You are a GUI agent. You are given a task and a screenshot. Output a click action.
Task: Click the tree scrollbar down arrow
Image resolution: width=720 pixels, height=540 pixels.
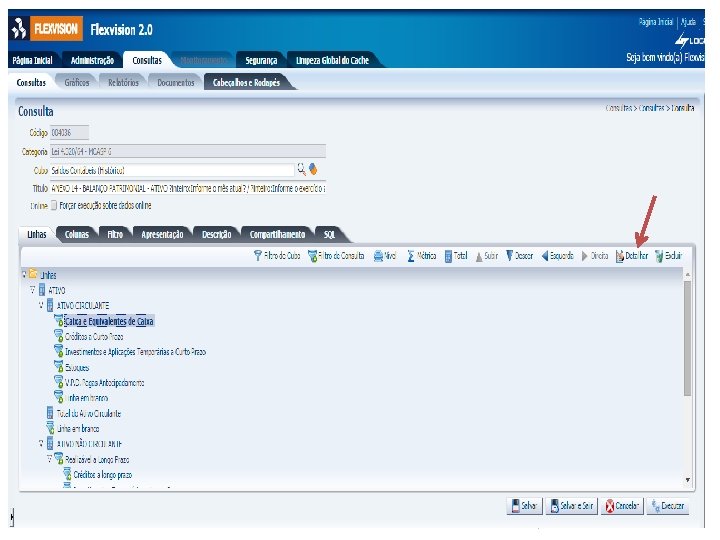(x=687, y=479)
